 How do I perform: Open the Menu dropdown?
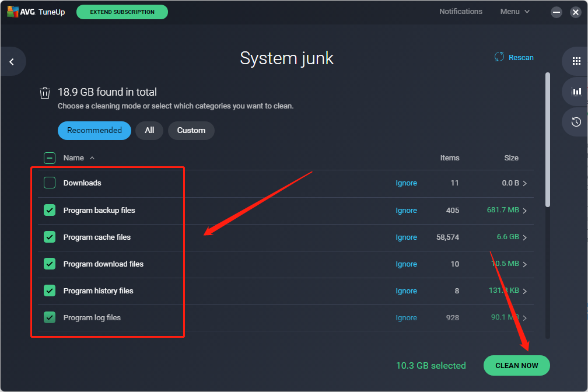click(514, 12)
